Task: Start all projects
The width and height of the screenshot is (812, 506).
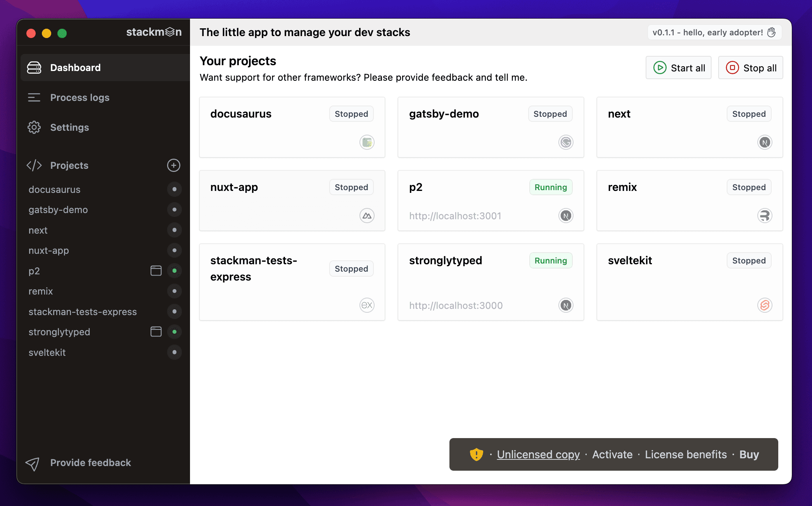Action: (x=679, y=68)
